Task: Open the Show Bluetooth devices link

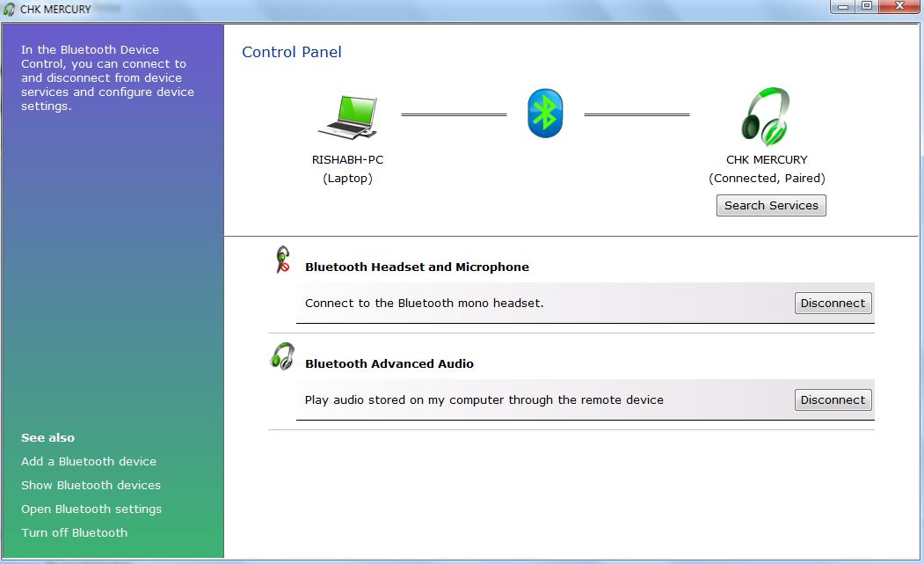Action: (x=91, y=485)
